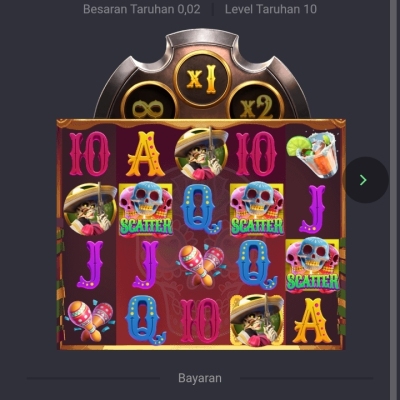Click the green next arrow button
The image size is (400, 400).
[366, 180]
